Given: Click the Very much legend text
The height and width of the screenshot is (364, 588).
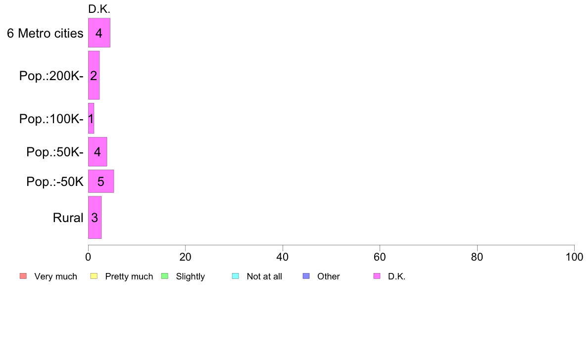Looking at the screenshot, I should 55,276.
